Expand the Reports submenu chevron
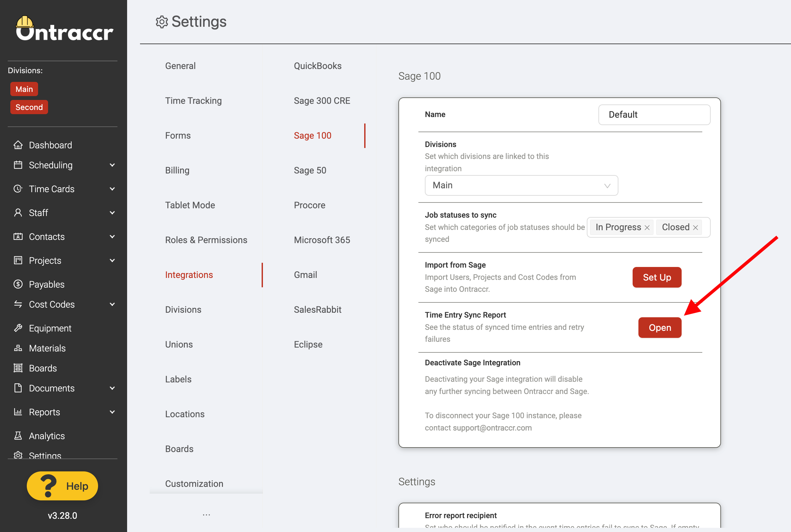The width and height of the screenshot is (791, 532). [x=112, y=412]
